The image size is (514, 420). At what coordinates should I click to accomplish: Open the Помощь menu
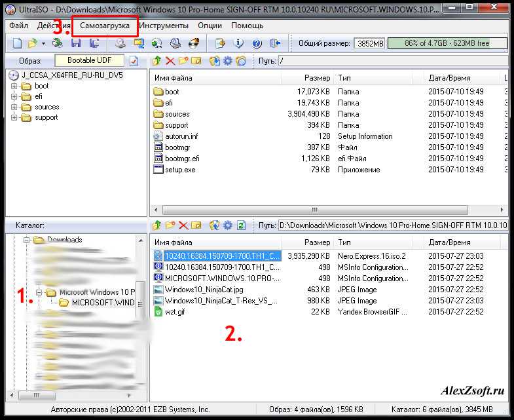pyautogui.click(x=247, y=26)
